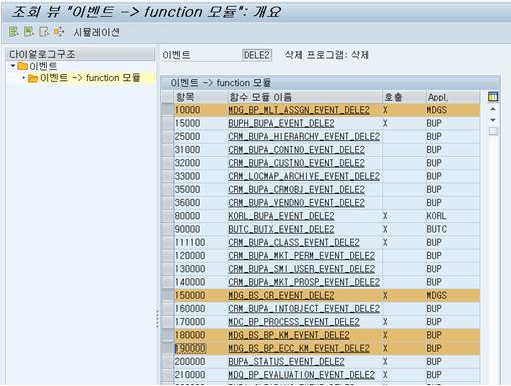Click the 시뮬레이션 toolbar button
Screen dimensions: 511x386
pyautogui.click(x=96, y=32)
